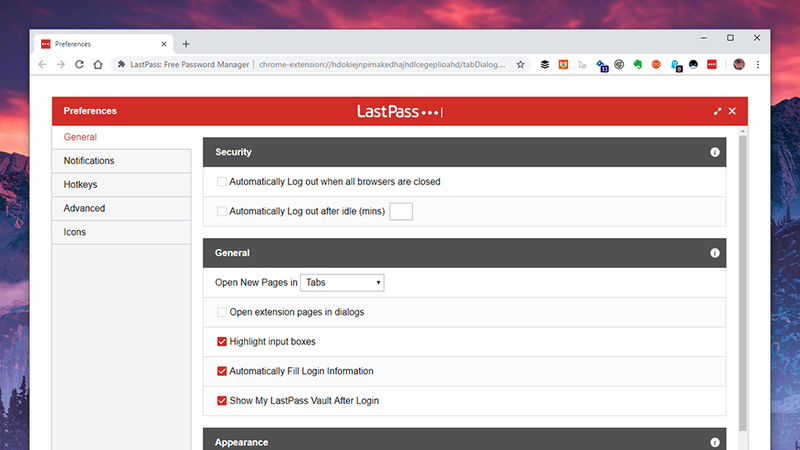Screen dimensions: 800x450
Task: Switch to the Advanced preferences tab
Action: point(121,208)
